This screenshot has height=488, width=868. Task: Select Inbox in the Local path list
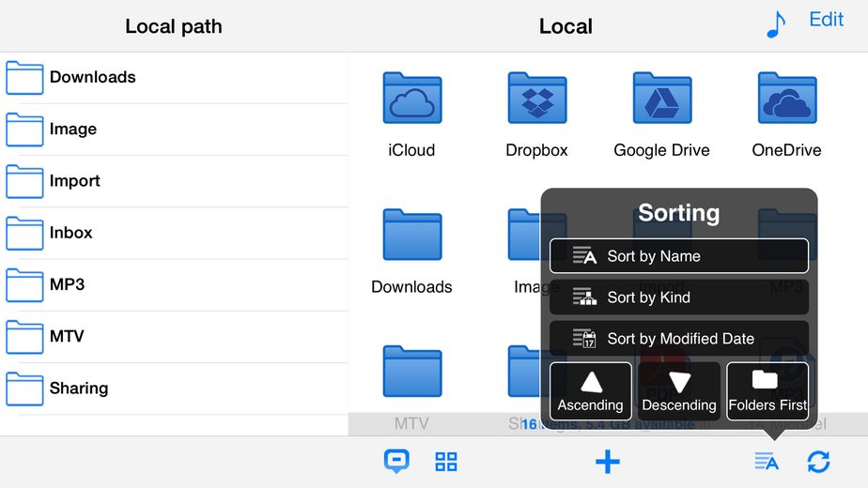pyautogui.click(x=174, y=233)
